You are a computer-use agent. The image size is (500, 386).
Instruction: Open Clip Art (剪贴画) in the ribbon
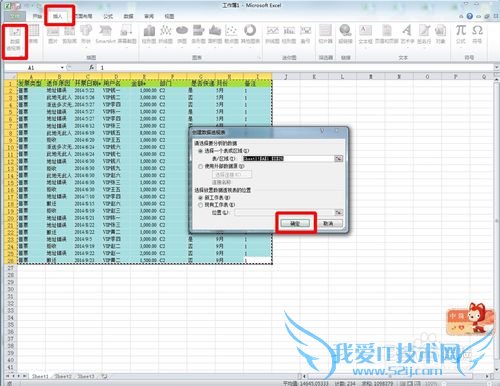[x=69, y=35]
